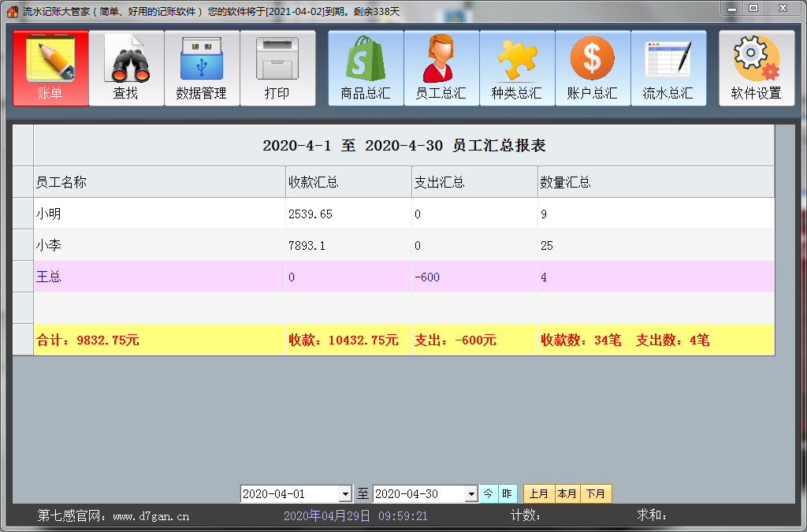This screenshot has height=532, width=807.
Task: Open 数据管理 (data management) USB icon
Action: 202,68
